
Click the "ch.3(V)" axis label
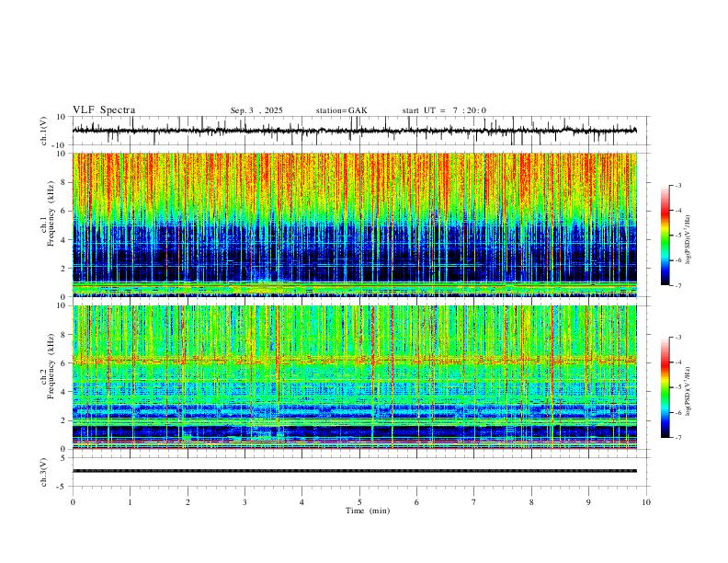click(x=44, y=473)
